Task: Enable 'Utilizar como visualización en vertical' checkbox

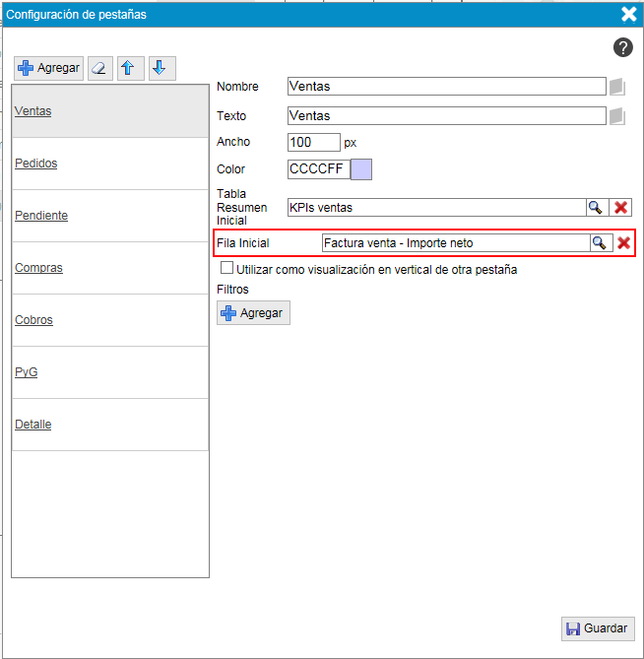Action: pyautogui.click(x=227, y=268)
